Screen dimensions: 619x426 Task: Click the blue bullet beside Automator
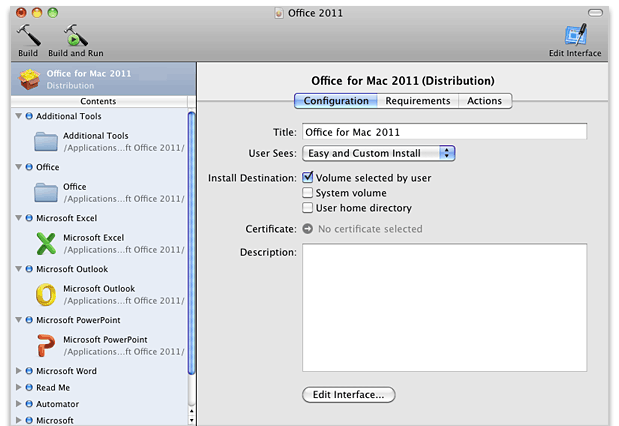point(29,404)
